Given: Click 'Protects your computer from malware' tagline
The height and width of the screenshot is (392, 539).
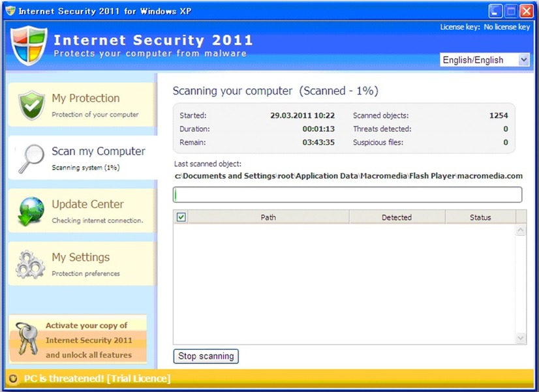Looking at the screenshot, I should [x=150, y=53].
